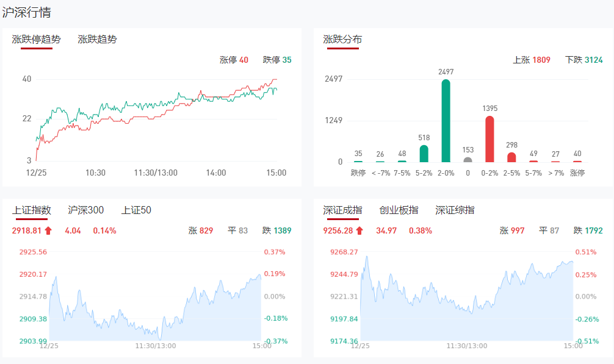Click the 跌停 35 count label

[277, 60]
